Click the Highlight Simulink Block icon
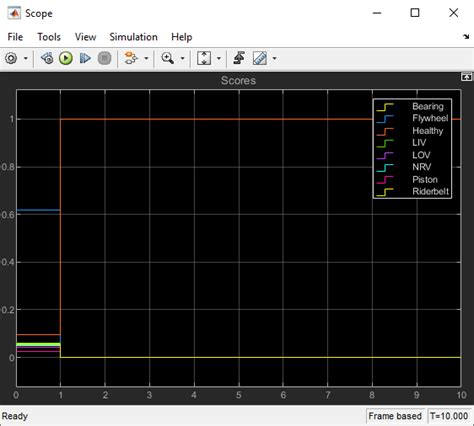 click(130, 58)
